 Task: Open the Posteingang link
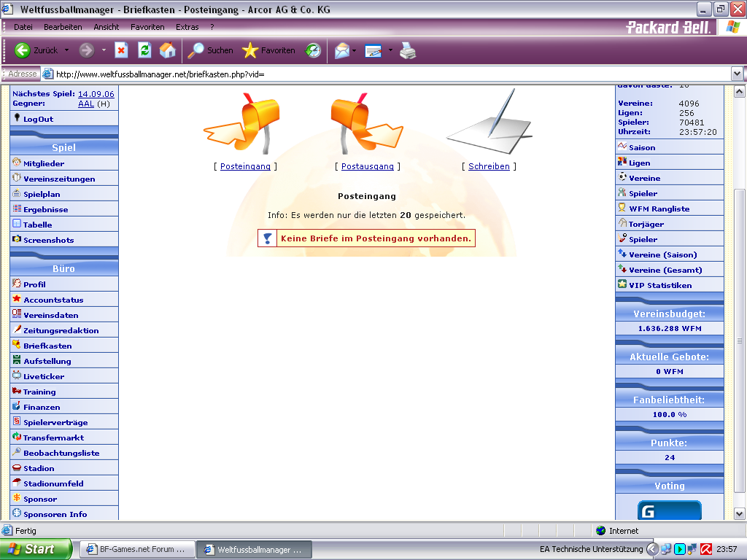coord(245,166)
